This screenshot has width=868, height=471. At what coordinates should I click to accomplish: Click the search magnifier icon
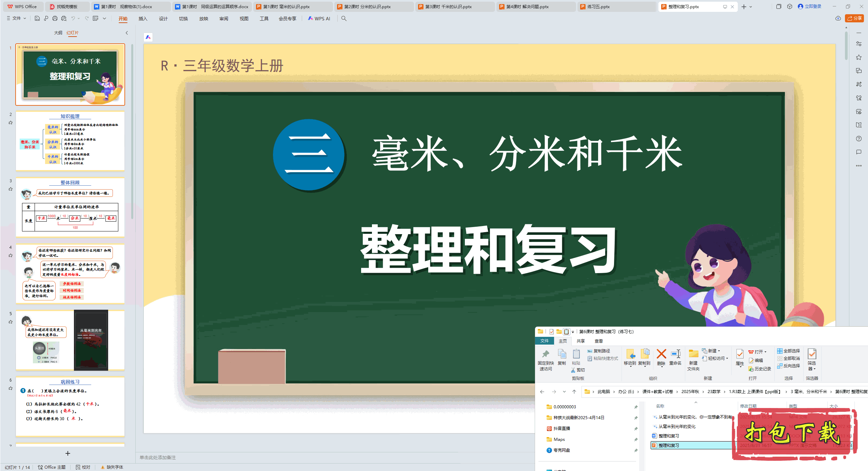tap(344, 18)
